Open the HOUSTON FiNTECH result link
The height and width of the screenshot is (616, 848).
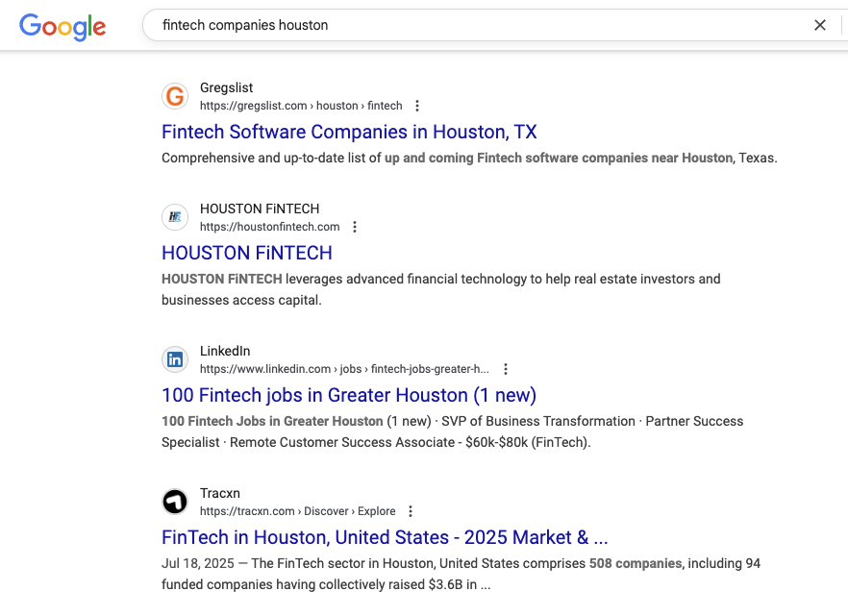pyautogui.click(x=247, y=253)
